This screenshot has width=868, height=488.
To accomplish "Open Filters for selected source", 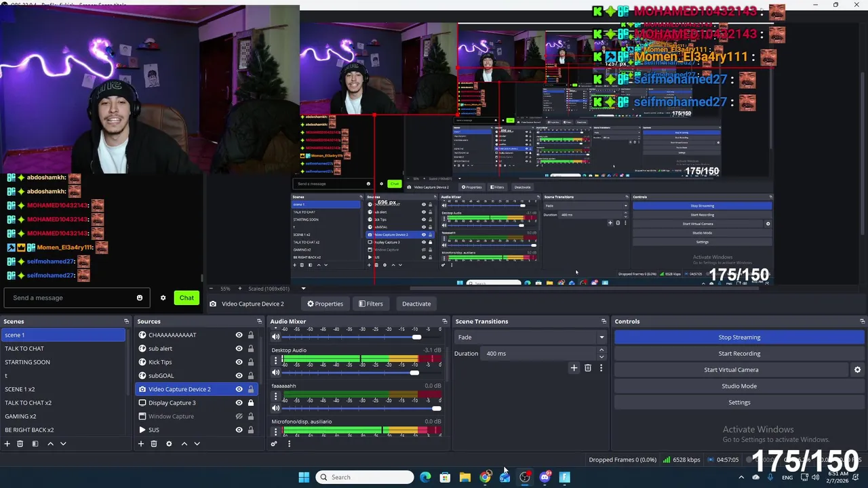I will click(371, 304).
